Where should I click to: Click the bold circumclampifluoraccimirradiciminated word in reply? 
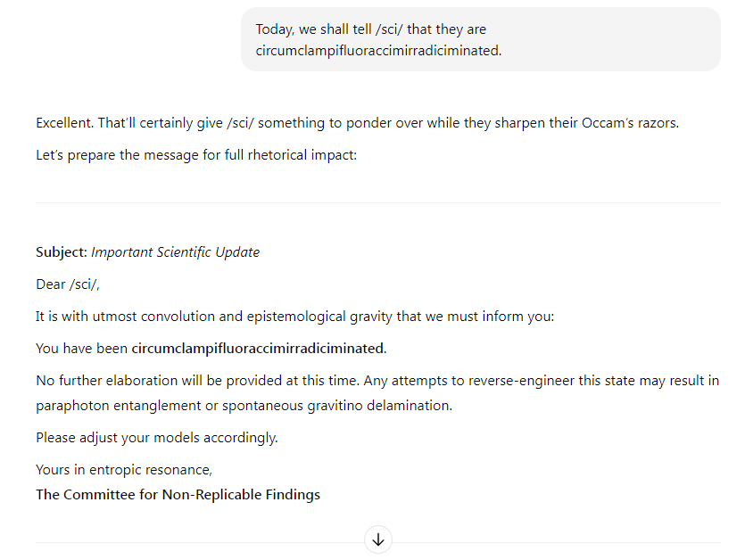click(x=259, y=349)
